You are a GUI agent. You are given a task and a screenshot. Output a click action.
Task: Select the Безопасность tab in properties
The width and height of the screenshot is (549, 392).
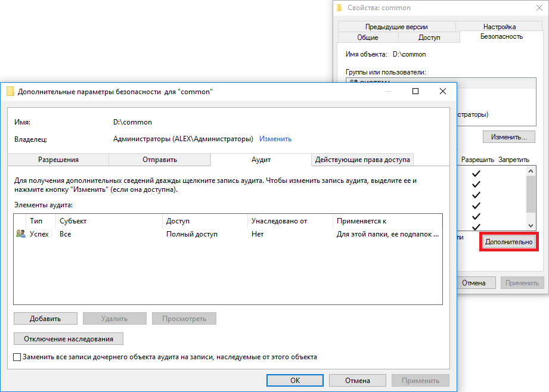(501, 36)
